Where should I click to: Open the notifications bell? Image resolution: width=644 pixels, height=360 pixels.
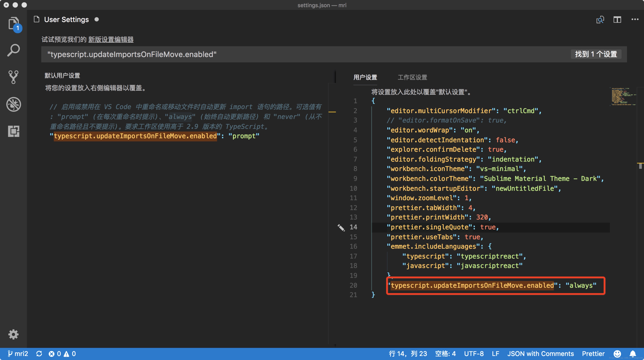(x=633, y=353)
